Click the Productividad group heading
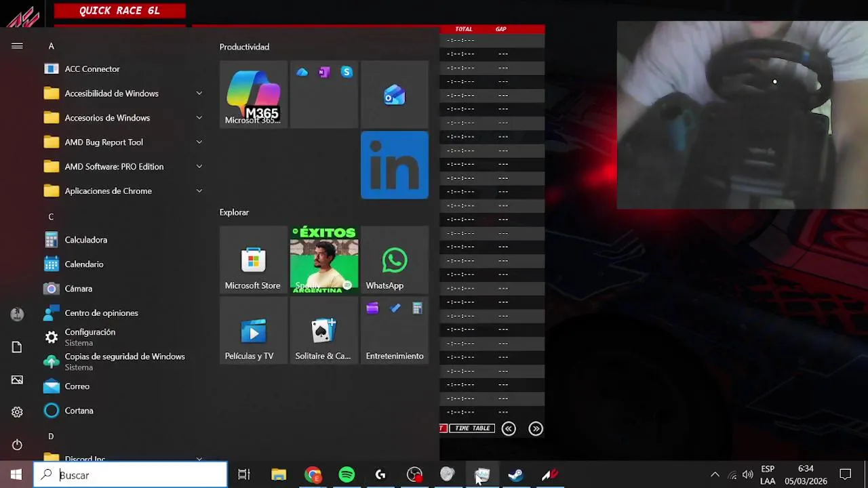The height and width of the screenshot is (488, 868). pyautogui.click(x=244, y=47)
